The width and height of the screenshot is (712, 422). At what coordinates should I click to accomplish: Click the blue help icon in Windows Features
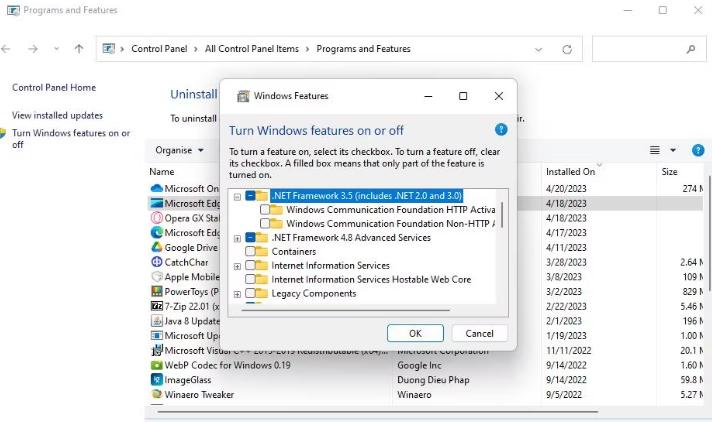coord(501,130)
